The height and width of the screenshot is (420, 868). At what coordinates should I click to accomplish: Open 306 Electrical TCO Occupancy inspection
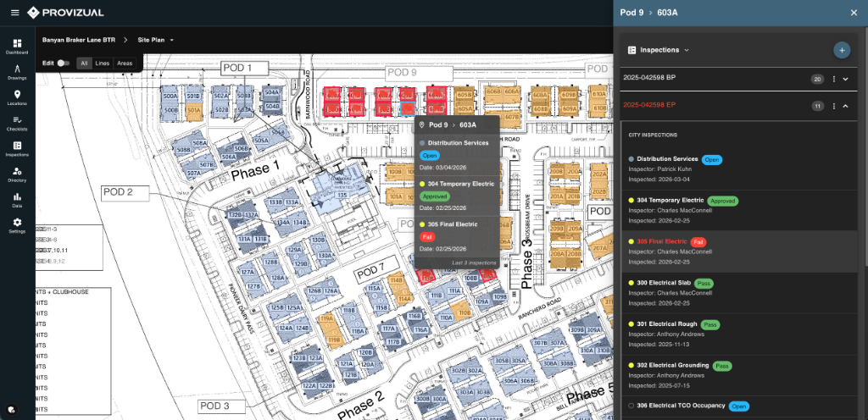click(x=739, y=406)
